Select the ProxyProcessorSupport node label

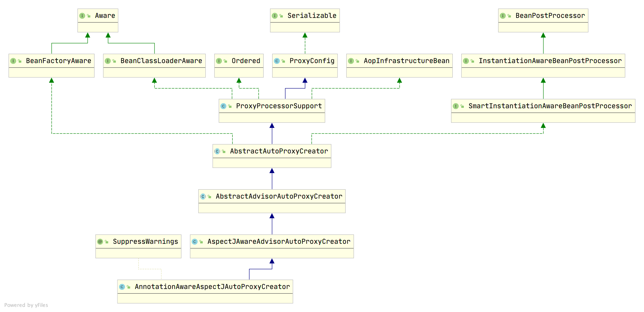[279, 106]
